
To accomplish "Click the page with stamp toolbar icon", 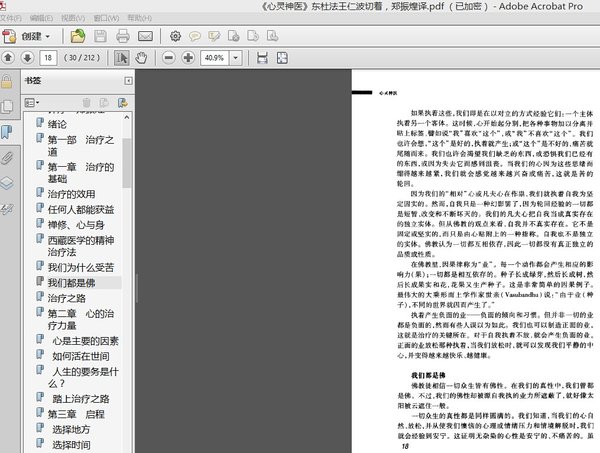I will 272,36.
